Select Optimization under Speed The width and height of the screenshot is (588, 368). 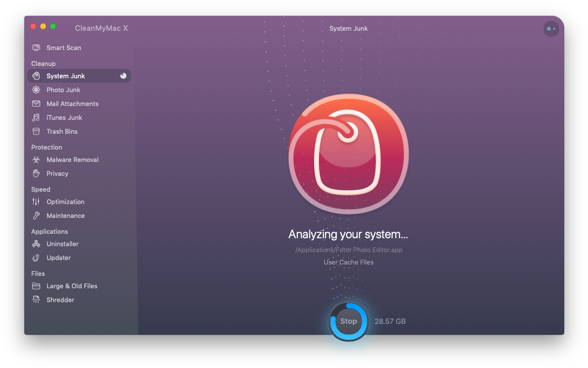79,202
